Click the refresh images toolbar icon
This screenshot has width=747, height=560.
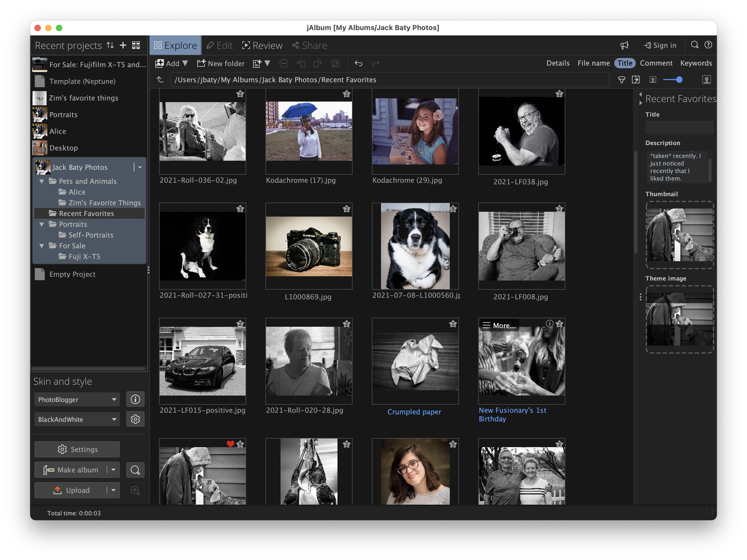335,63
